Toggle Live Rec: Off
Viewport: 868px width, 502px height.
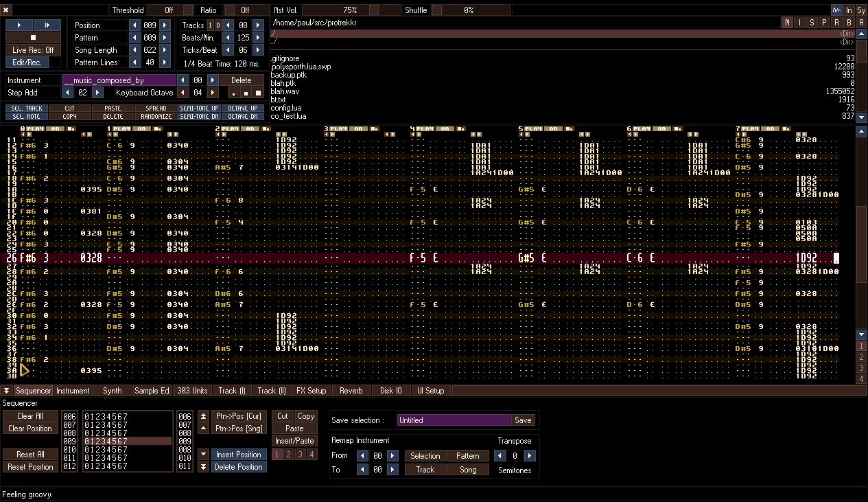click(x=33, y=50)
